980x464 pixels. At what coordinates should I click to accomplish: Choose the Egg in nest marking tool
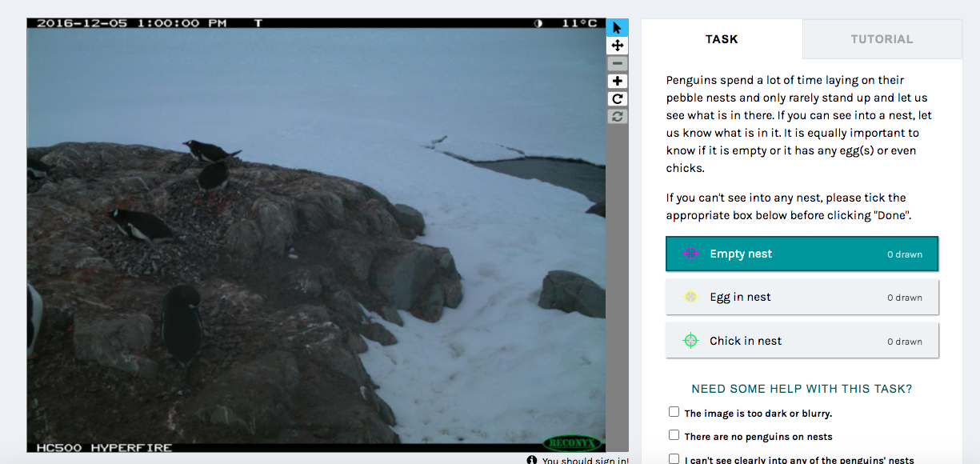click(802, 297)
